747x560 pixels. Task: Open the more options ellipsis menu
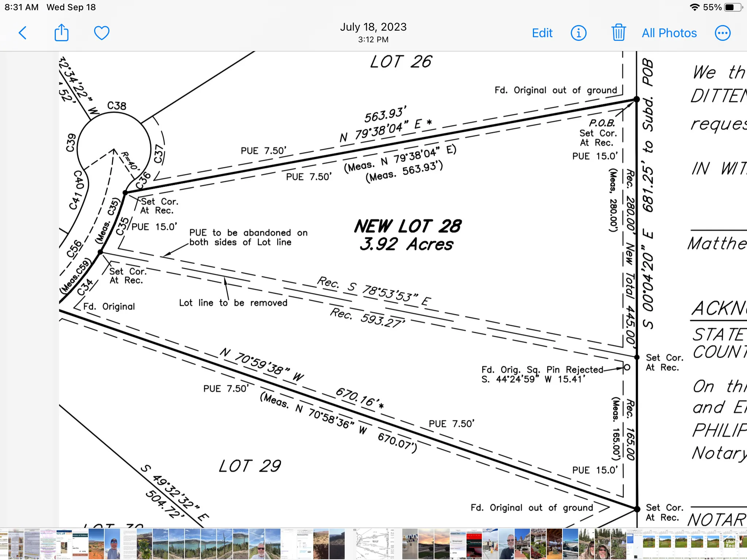point(723,33)
